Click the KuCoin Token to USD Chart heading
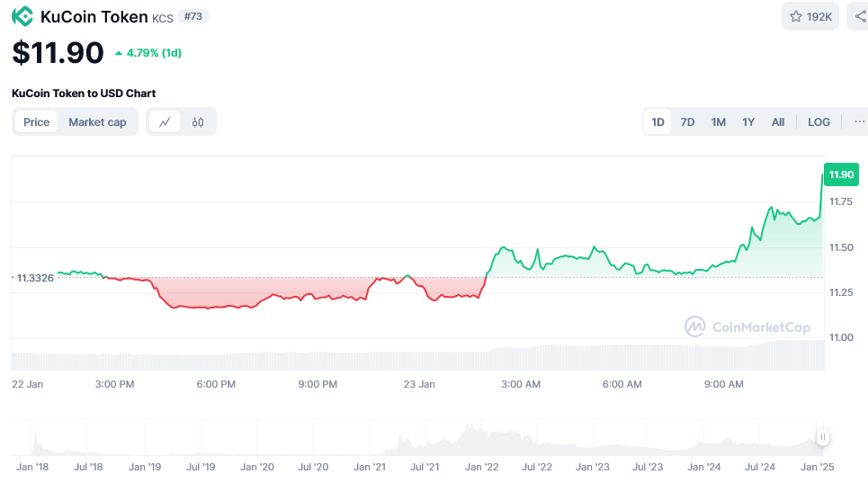The width and height of the screenshot is (868, 483). pos(84,94)
